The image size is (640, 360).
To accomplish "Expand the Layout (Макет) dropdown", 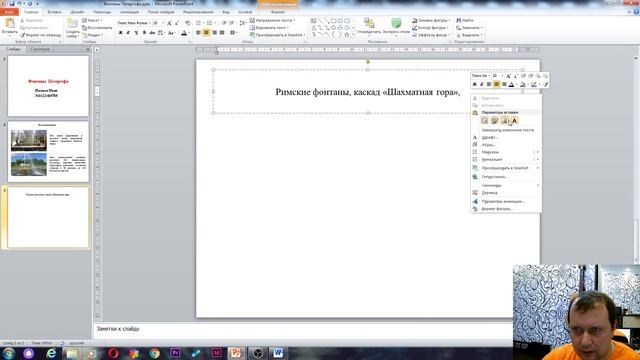I will click(92, 20).
